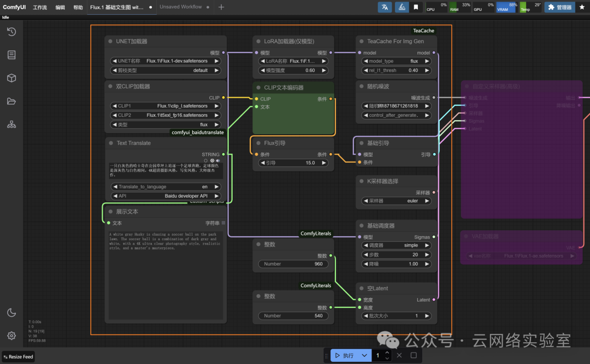Edit Number 540 integer field
The height and width of the screenshot is (364, 590).
click(x=293, y=316)
